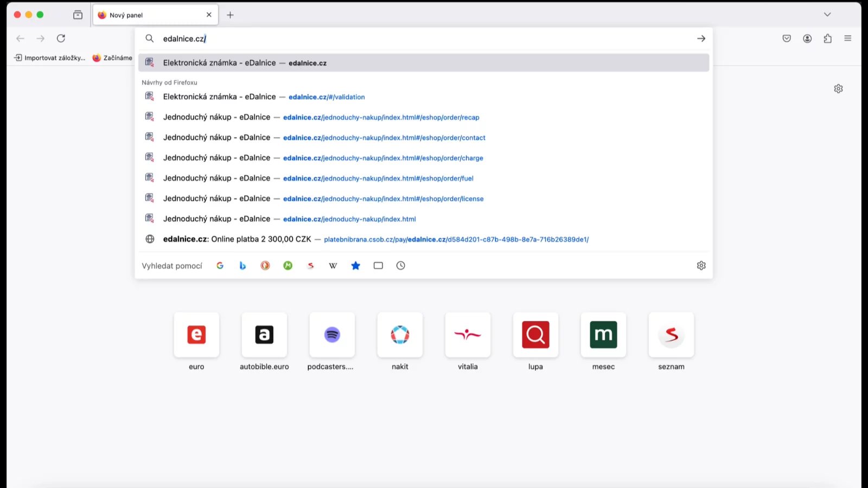The height and width of the screenshot is (488, 868).
Task: Open the eshop/order/recap suggestion
Action: [x=424, y=117]
